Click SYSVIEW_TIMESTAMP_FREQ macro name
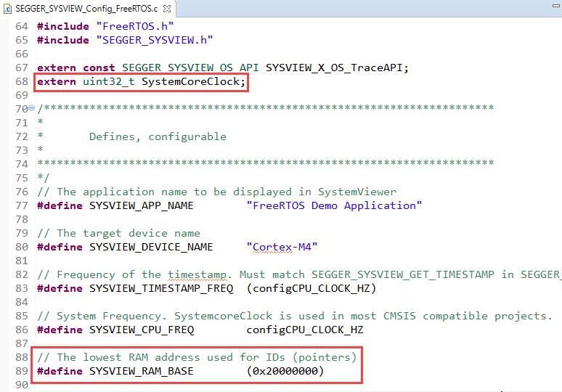 click(x=161, y=288)
